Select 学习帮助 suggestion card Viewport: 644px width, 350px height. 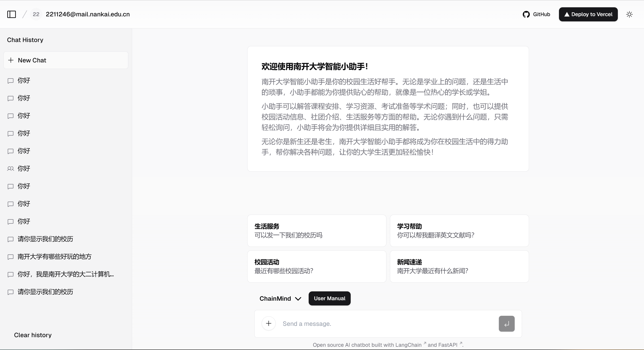[x=459, y=231]
